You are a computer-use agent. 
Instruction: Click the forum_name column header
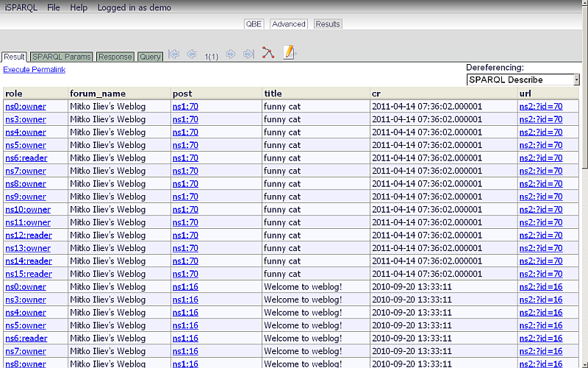click(119, 93)
